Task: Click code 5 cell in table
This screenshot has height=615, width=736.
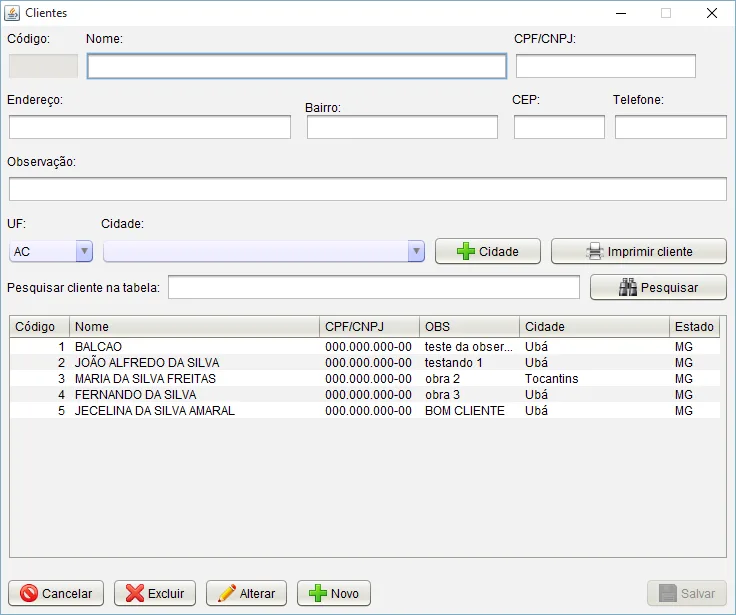Action: click(x=39, y=410)
